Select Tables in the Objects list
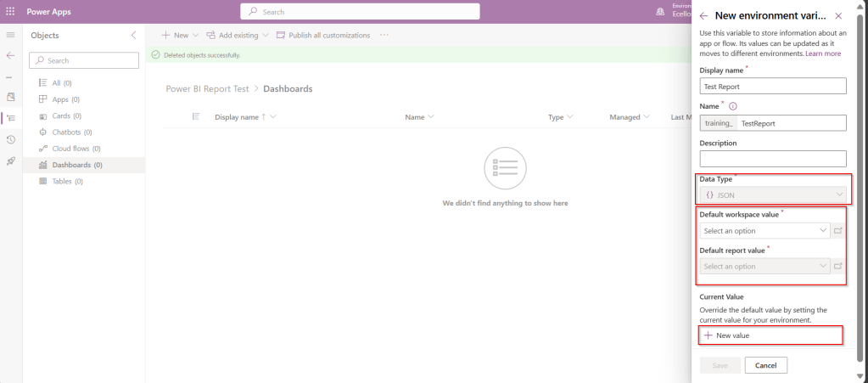 [x=67, y=181]
